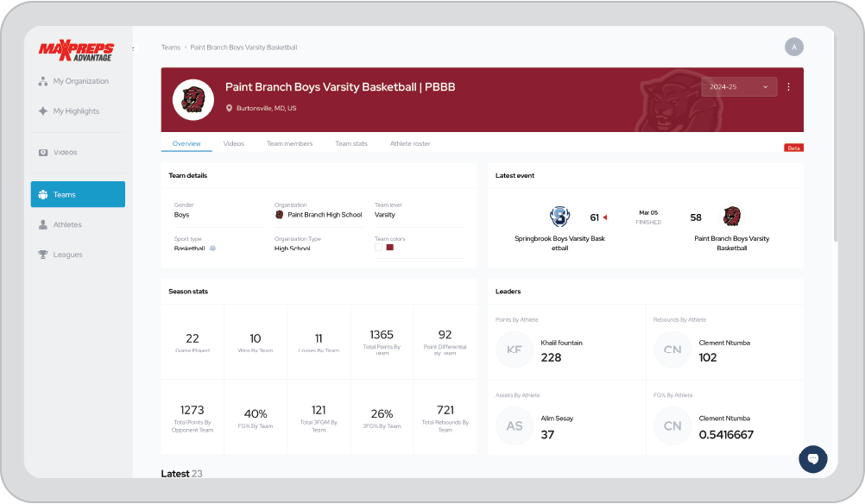Click the Springbrook team logo

pyautogui.click(x=559, y=217)
